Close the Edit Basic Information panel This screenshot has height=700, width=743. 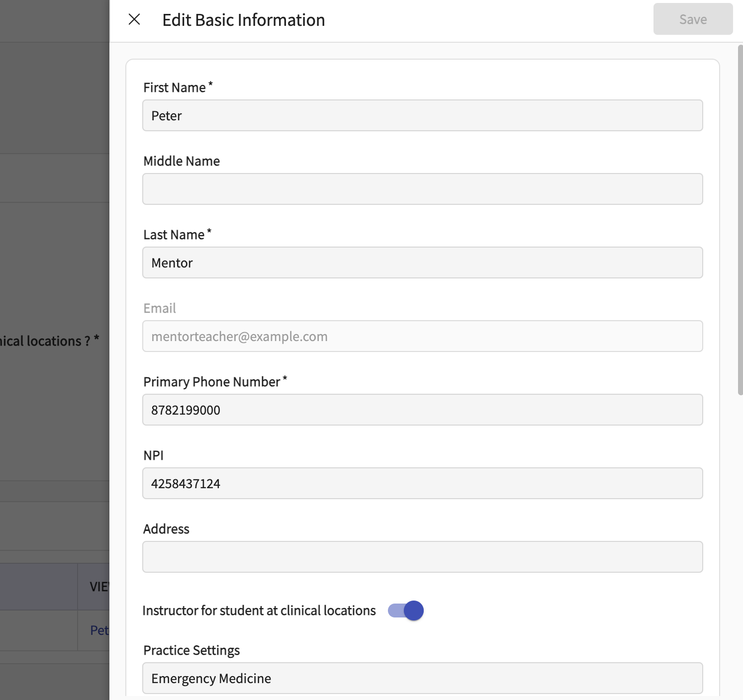tap(134, 19)
